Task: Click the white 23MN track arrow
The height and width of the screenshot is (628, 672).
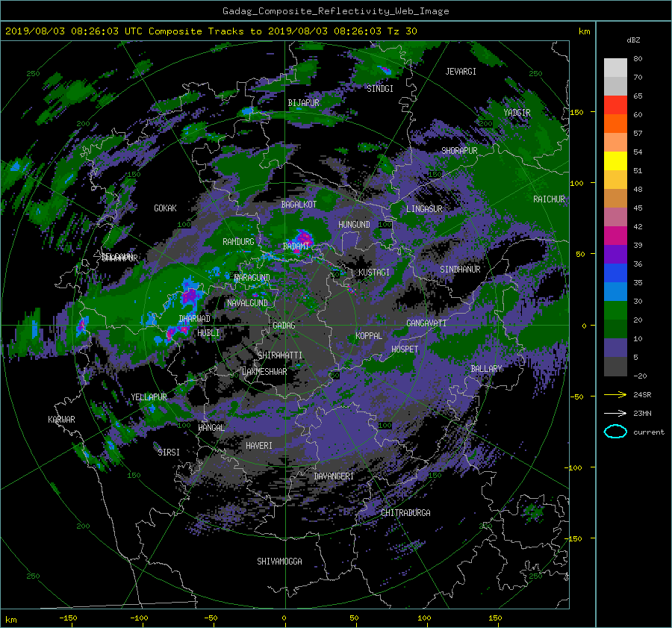Action: [615, 413]
